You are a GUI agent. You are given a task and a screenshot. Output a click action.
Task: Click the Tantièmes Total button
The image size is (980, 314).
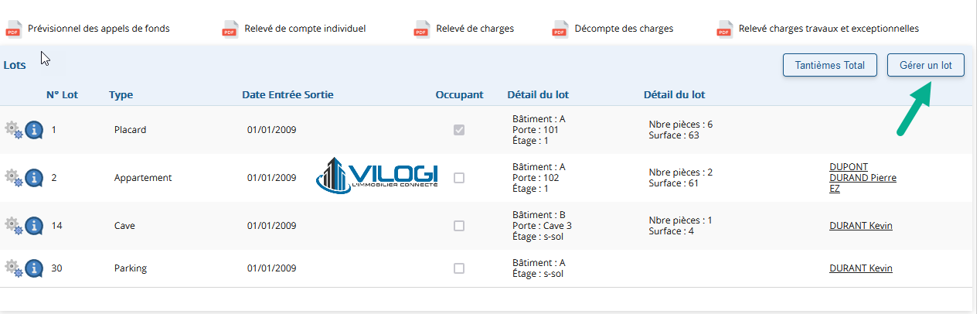tap(830, 66)
